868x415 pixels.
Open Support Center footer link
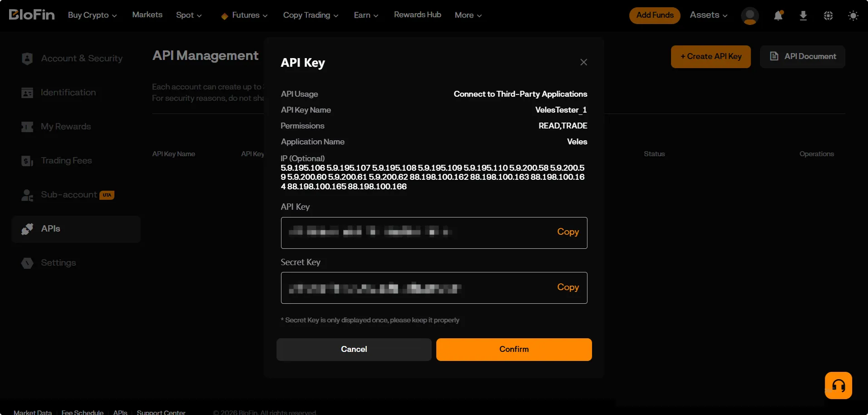click(161, 412)
